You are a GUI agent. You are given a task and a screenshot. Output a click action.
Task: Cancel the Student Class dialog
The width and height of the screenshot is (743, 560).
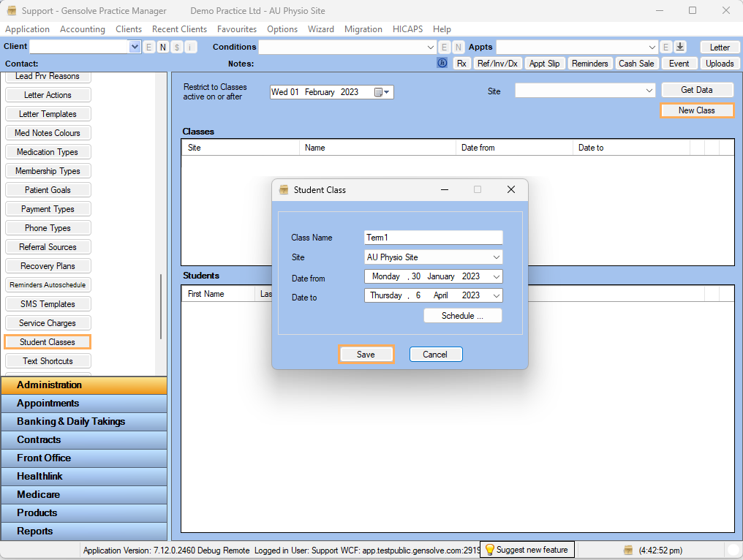(x=435, y=355)
